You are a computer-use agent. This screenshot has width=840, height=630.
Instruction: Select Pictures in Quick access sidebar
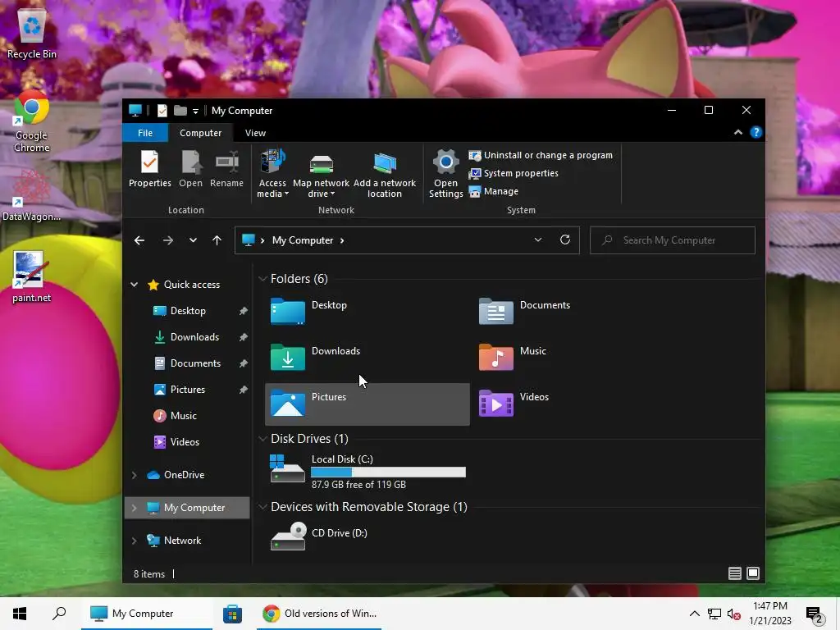[188, 390]
